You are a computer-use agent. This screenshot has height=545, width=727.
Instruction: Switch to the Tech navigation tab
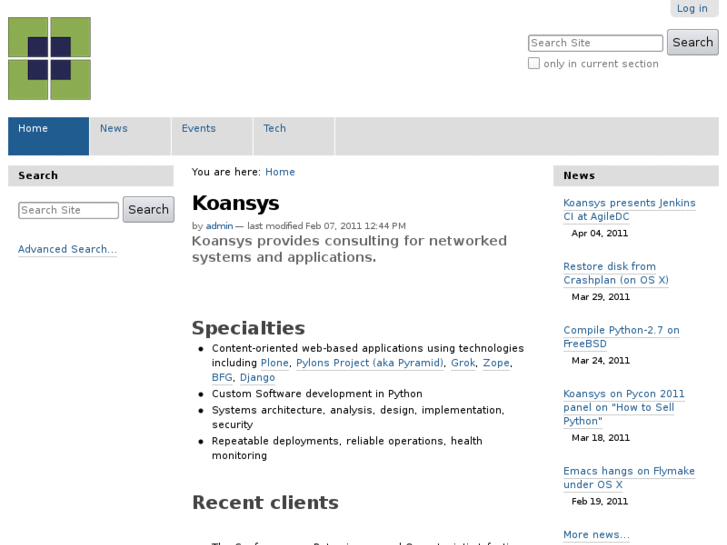pyautogui.click(x=293, y=136)
